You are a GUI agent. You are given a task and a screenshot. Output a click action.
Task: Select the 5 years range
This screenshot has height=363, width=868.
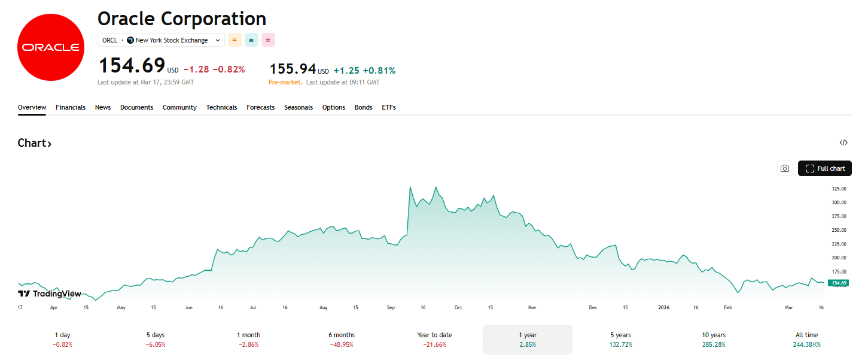[x=620, y=340]
